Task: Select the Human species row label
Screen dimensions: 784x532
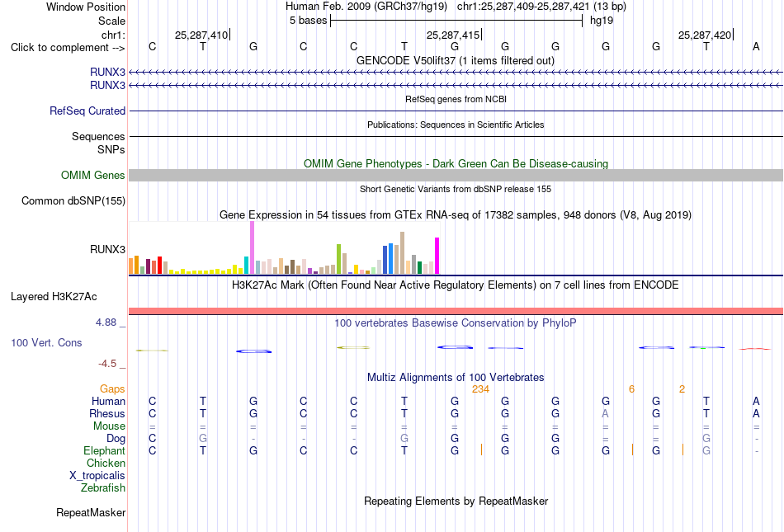Action: point(108,401)
